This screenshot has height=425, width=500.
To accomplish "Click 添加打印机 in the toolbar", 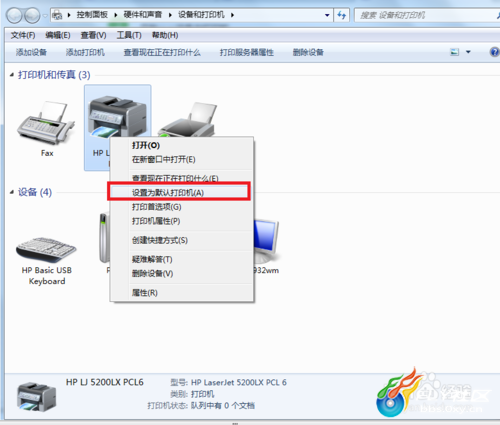I will point(85,52).
